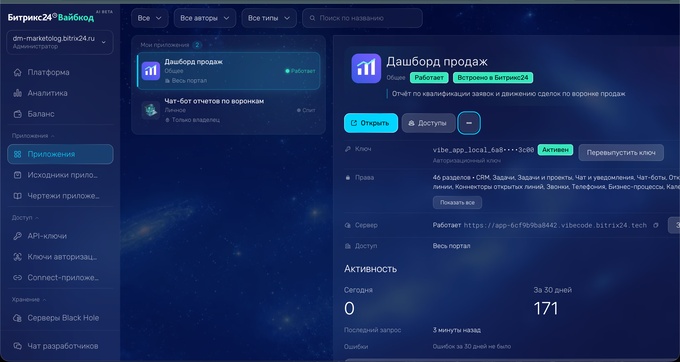Image resolution: width=680 pixels, height=362 pixels.
Task: Click the server URL app-6cf9b9ba8442 link
Action: pos(555,225)
